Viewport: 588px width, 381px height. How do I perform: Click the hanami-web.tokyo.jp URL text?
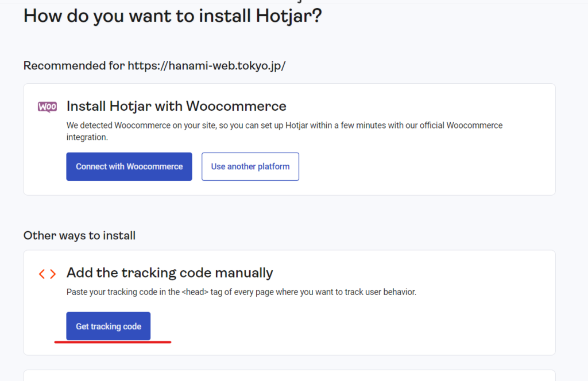pyautogui.click(x=206, y=65)
